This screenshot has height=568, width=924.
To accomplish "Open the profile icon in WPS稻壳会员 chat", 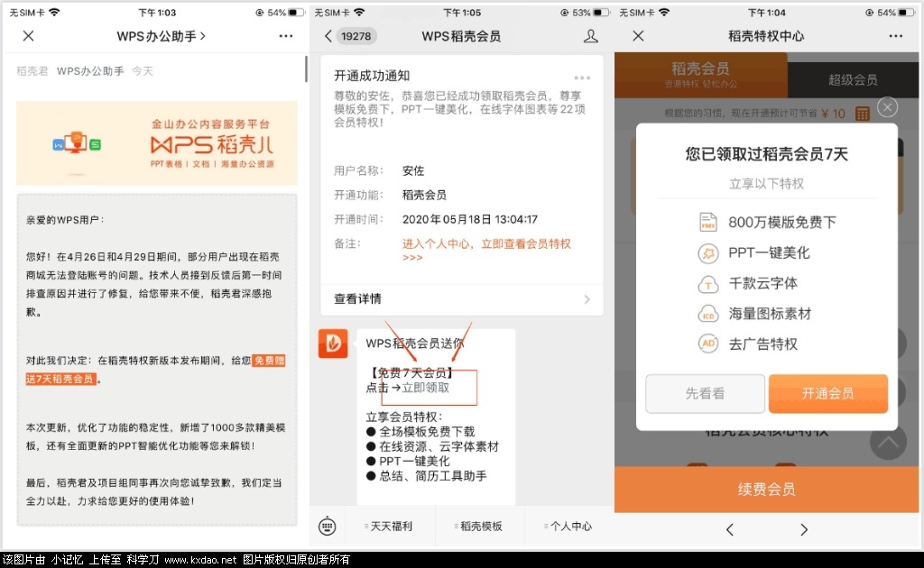I will (590, 36).
